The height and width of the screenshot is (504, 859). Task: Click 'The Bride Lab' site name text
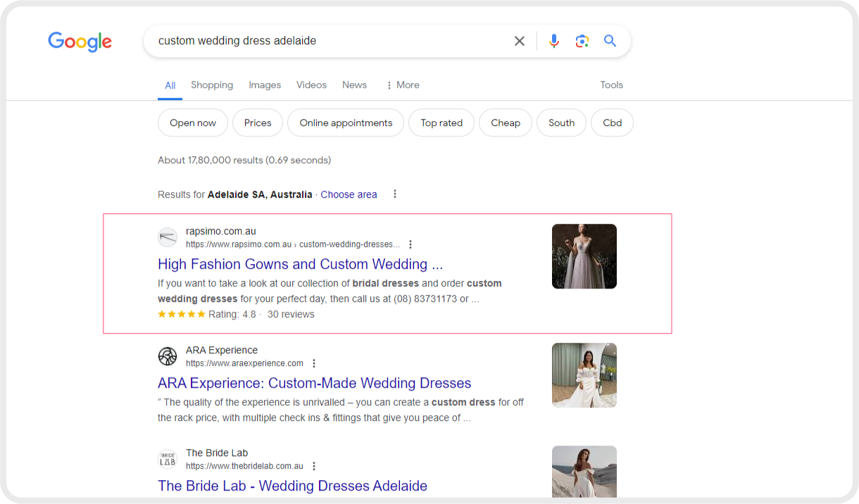(217, 453)
